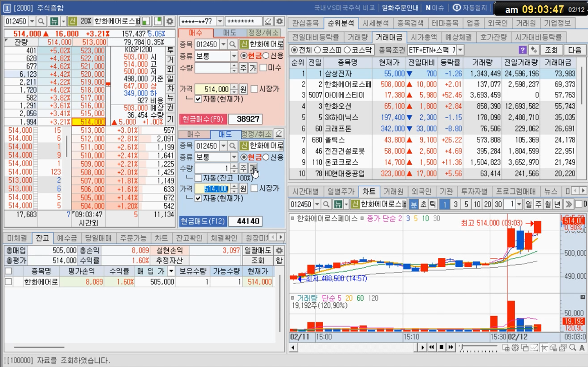Open gear settings beside 일괄매도 button
The image size is (588, 367).
(x=279, y=250)
